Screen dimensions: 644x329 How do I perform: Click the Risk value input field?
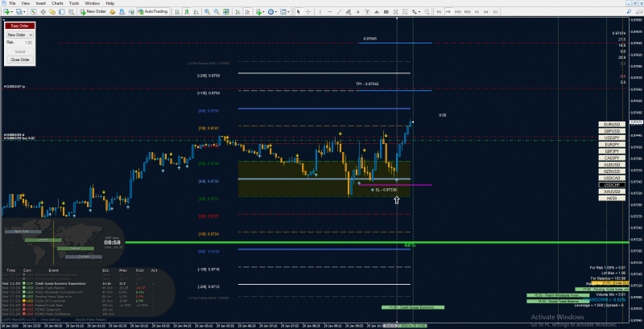click(26, 43)
